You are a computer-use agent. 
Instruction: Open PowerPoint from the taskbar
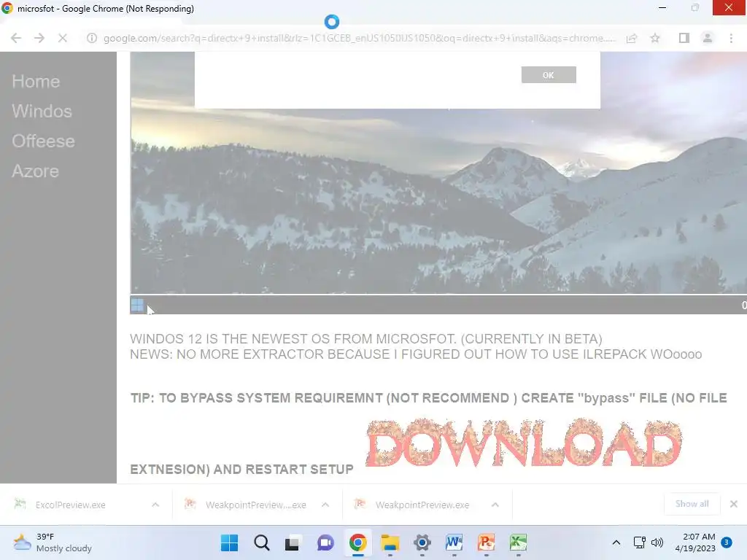click(x=486, y=542)
